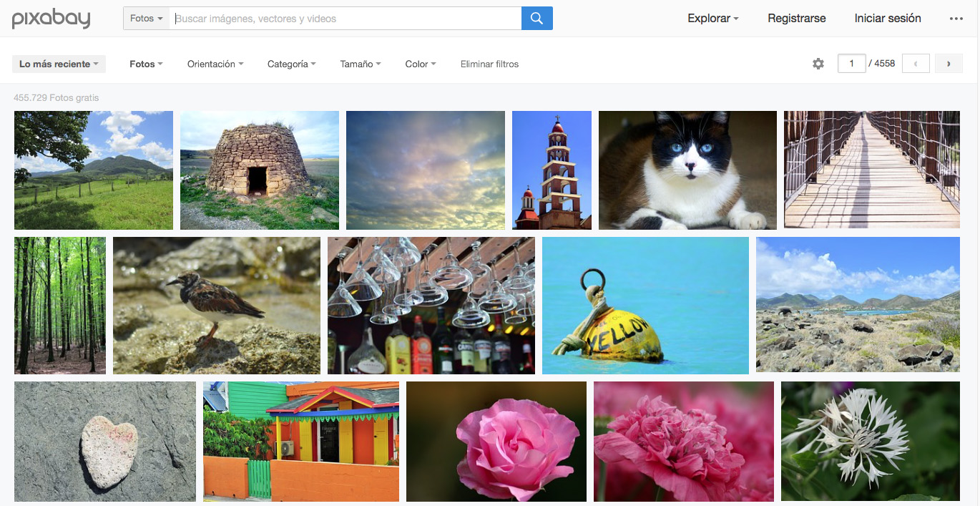
Task: Open the settings gear icon
Action: (x=818, y=64)
